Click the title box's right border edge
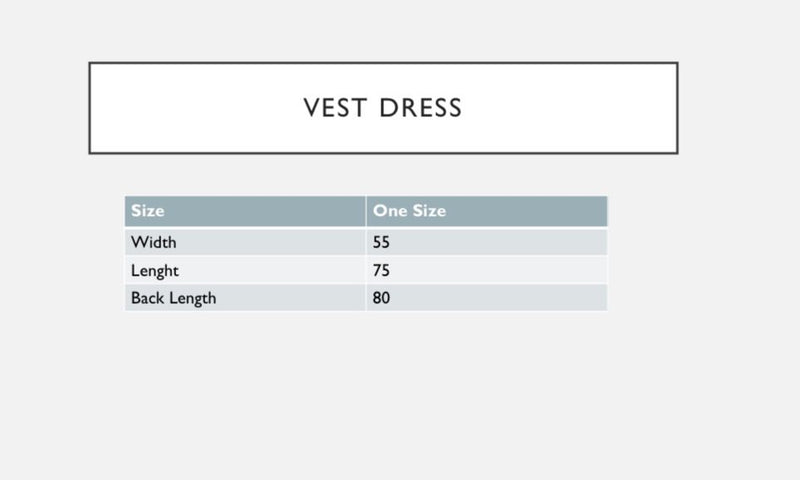The image size is (800, 480). coord(677,108)
